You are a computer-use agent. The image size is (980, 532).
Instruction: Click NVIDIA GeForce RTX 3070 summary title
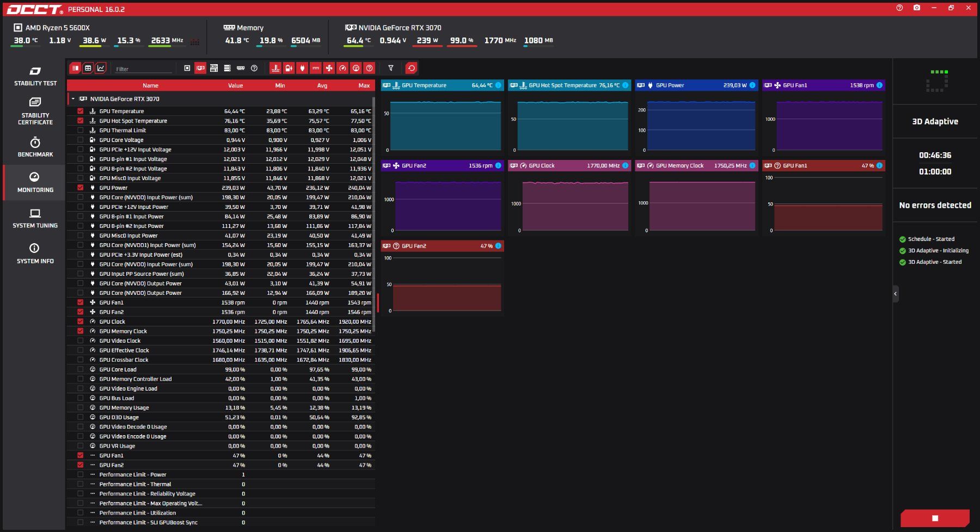point(400,28)
